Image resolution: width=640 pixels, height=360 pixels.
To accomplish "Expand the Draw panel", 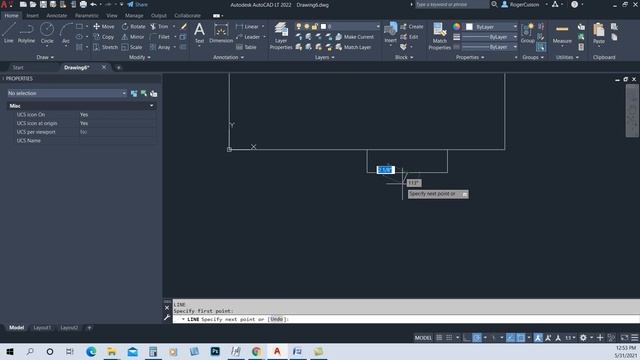I will click(x=45, y=57).
